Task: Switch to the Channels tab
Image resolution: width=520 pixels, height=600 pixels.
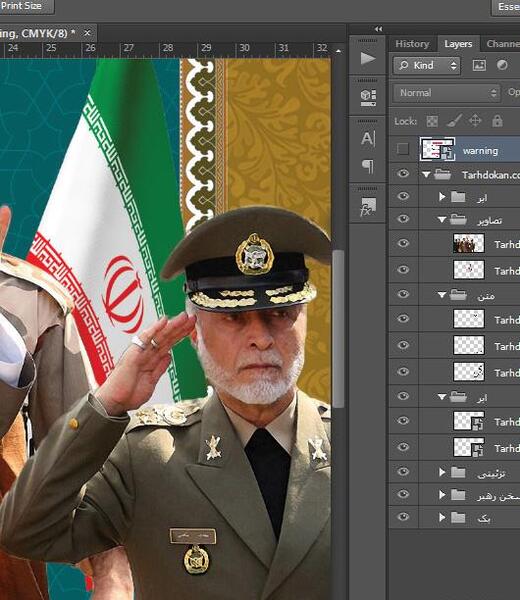Action: 502,44
